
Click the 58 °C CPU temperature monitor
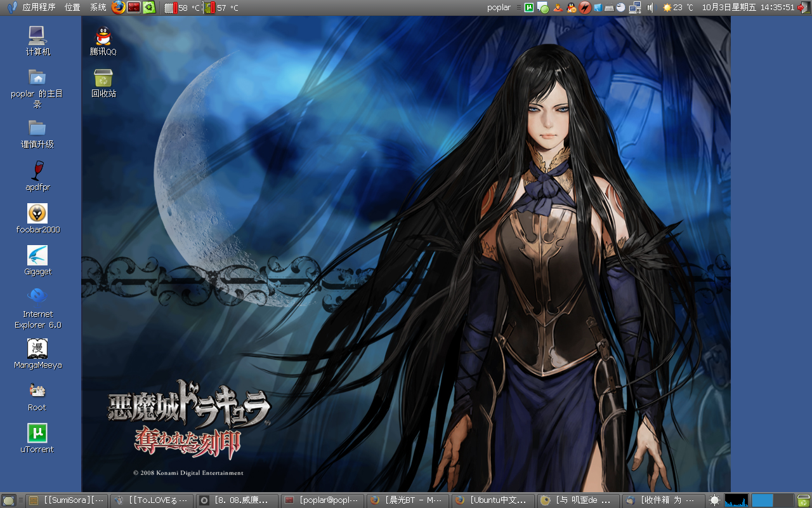[x=182, y=8]
